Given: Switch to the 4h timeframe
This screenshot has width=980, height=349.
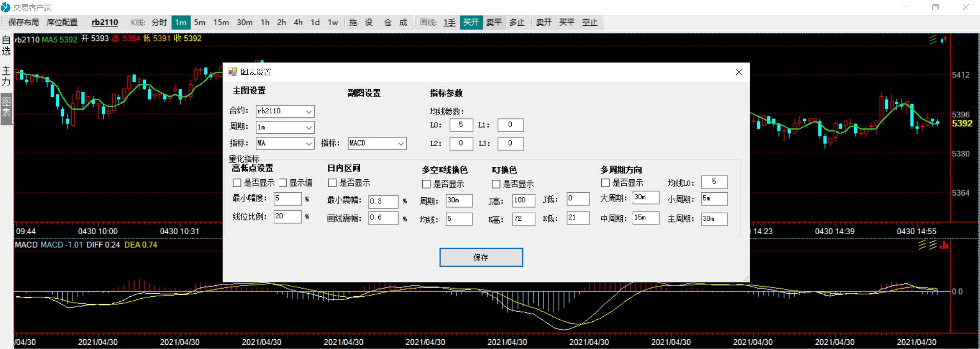Looking at the screenshot, I should pyautogui.click(x=298, y=23).
